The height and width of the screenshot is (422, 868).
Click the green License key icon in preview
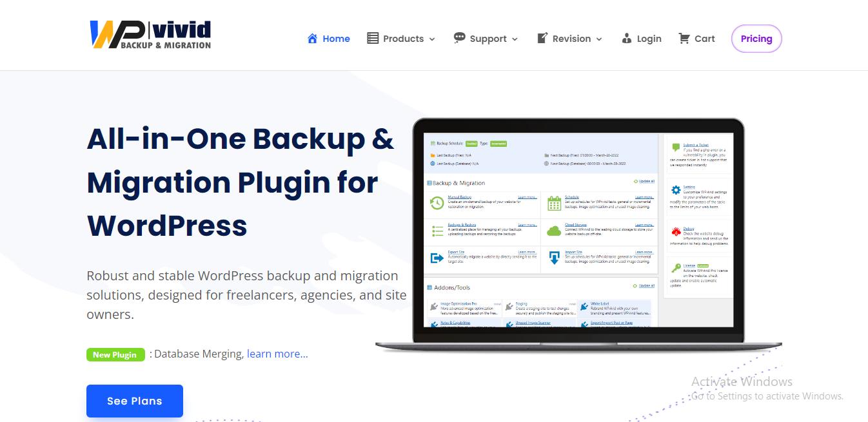pyautogui.click(x=676, y=267)
